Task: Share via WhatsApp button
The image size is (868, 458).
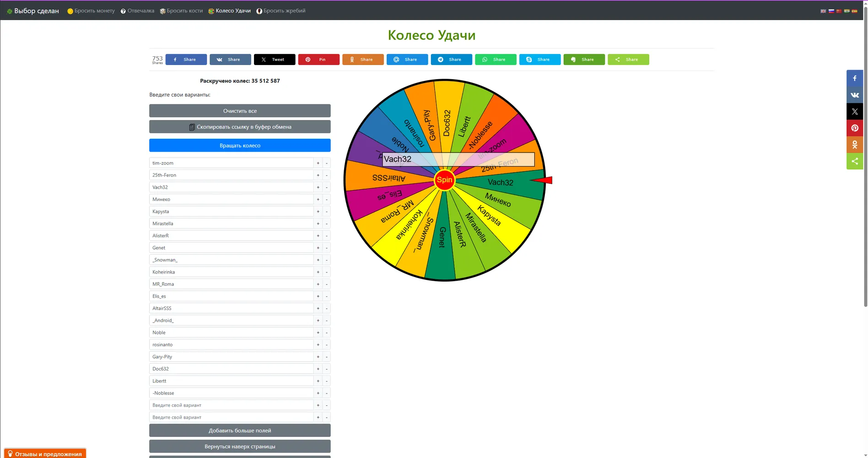Action: [x=496, y=60]
